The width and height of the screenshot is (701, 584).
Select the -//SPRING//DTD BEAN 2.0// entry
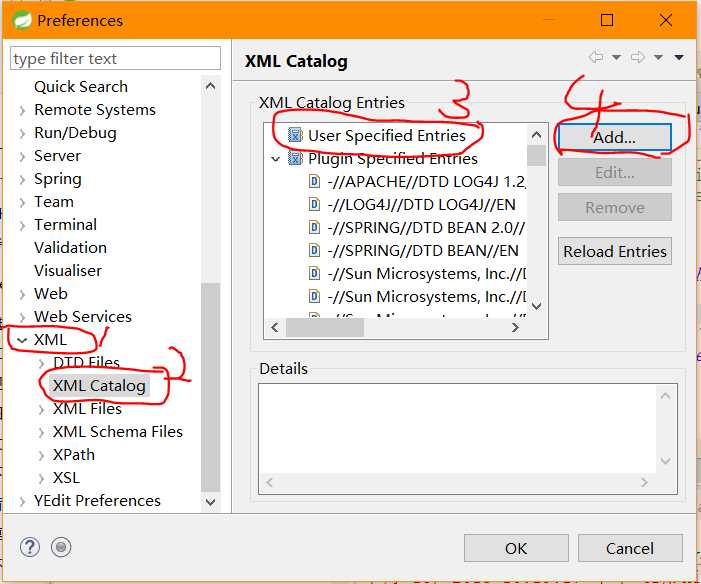coord(426,228)
